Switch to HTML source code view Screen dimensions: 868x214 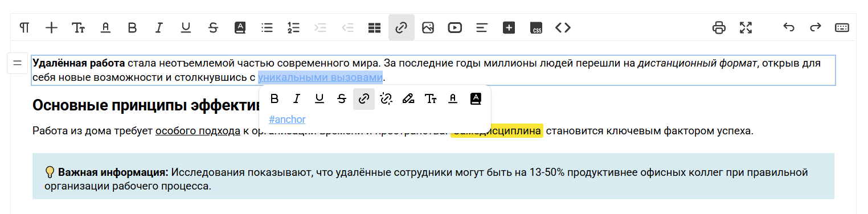(563, 27)
